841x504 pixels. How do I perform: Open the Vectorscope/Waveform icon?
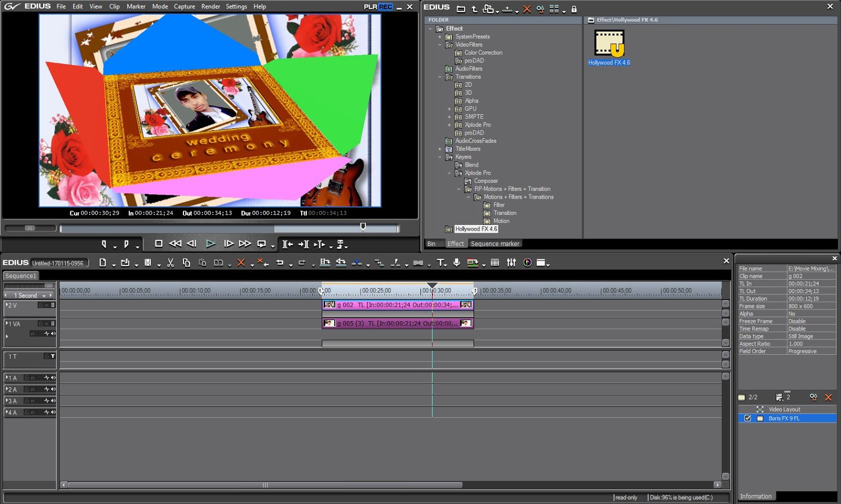[527, 263]
